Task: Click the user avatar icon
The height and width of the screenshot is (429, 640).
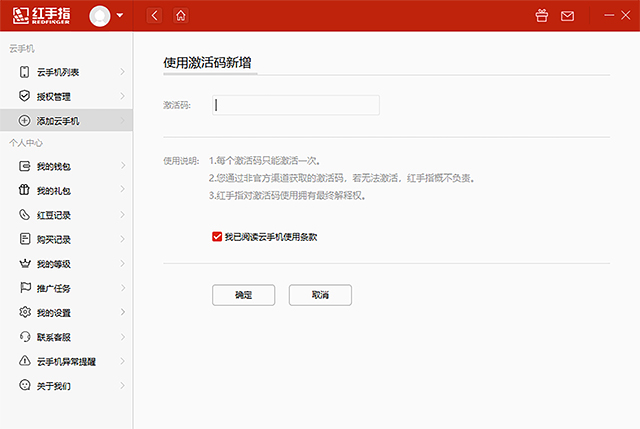Action: tap(100, 15)
